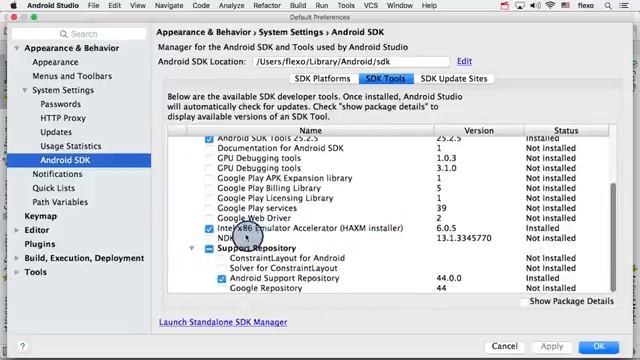Click the Status column header
Screen dimensions: 640x360
[566, 131]
